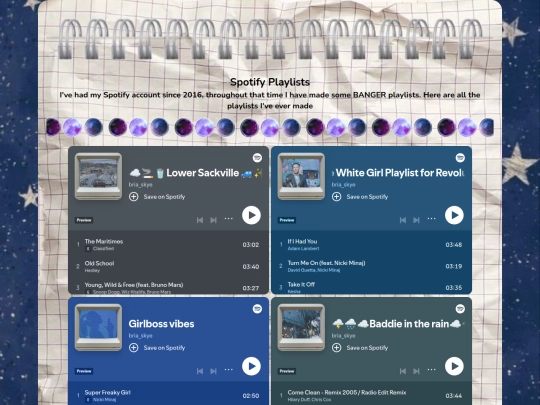
Task: Select track Turn Me On feat. Nicki Minaj
Action: [371, 266]
